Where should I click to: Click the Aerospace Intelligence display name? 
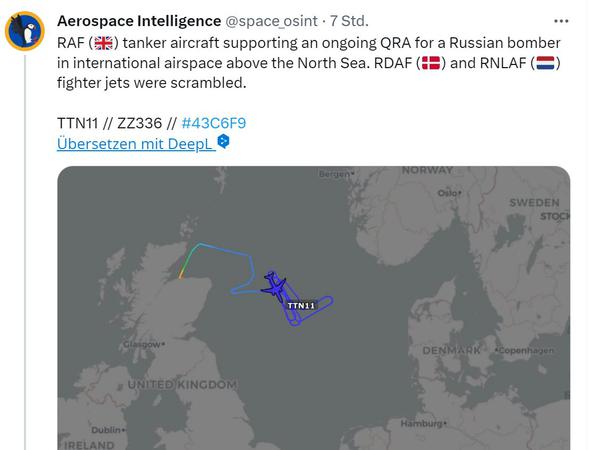139,21
